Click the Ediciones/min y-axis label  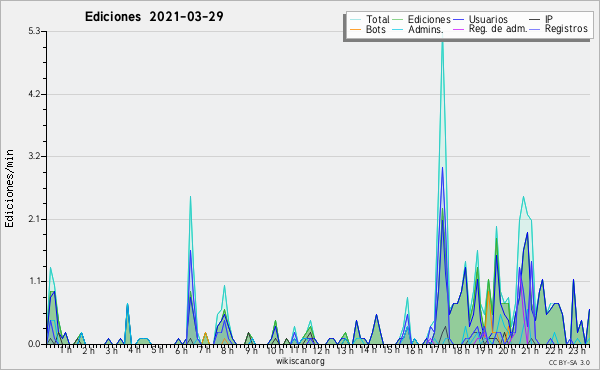tap(9, 188)
